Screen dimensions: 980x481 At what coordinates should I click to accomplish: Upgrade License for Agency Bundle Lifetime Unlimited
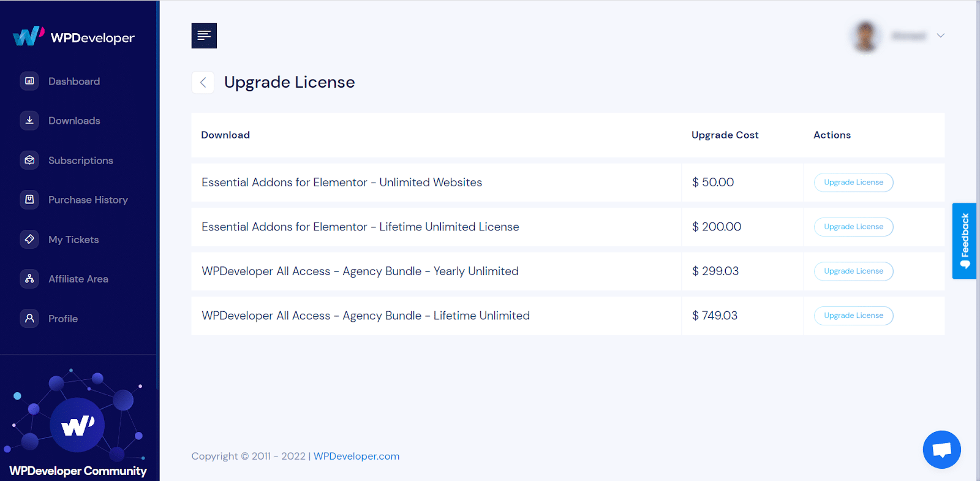pos(853,316)
